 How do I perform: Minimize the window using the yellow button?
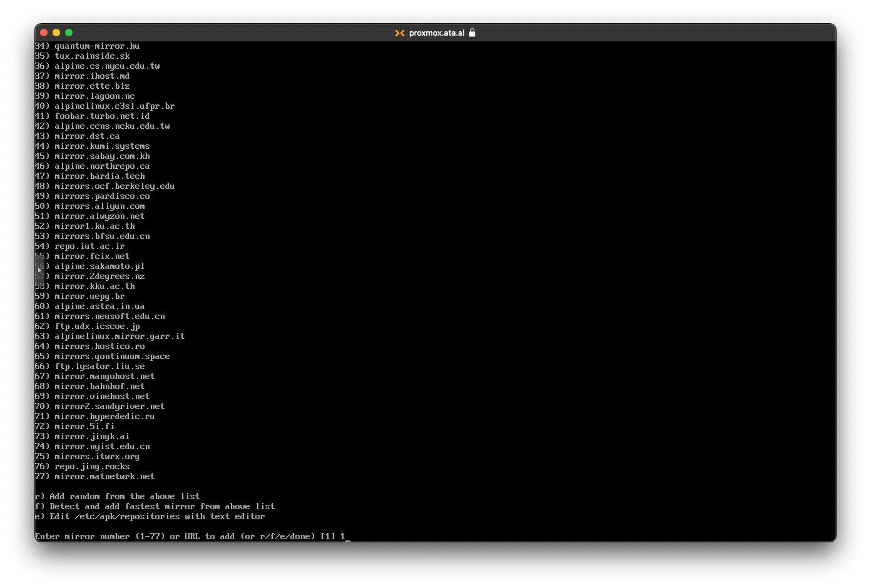click(56, 33)
